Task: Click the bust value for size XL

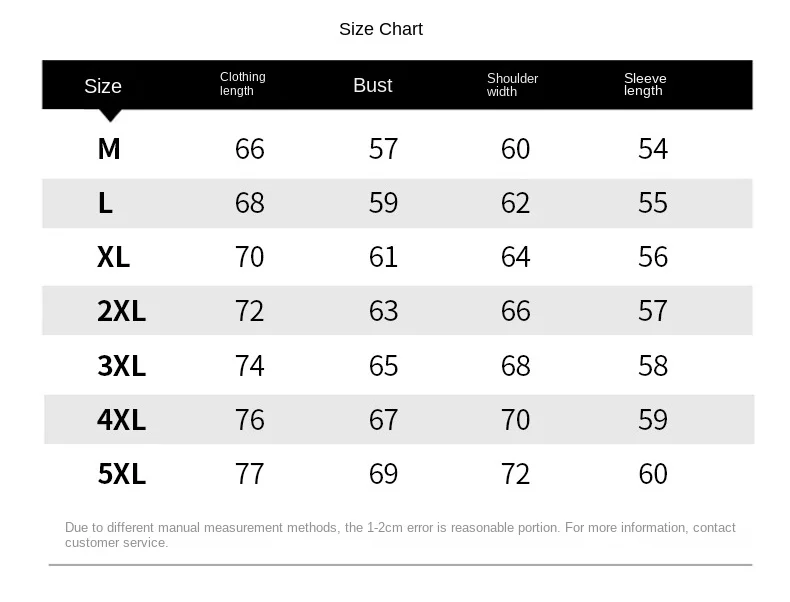Action: pyautogui.click(x=384, y=257)
